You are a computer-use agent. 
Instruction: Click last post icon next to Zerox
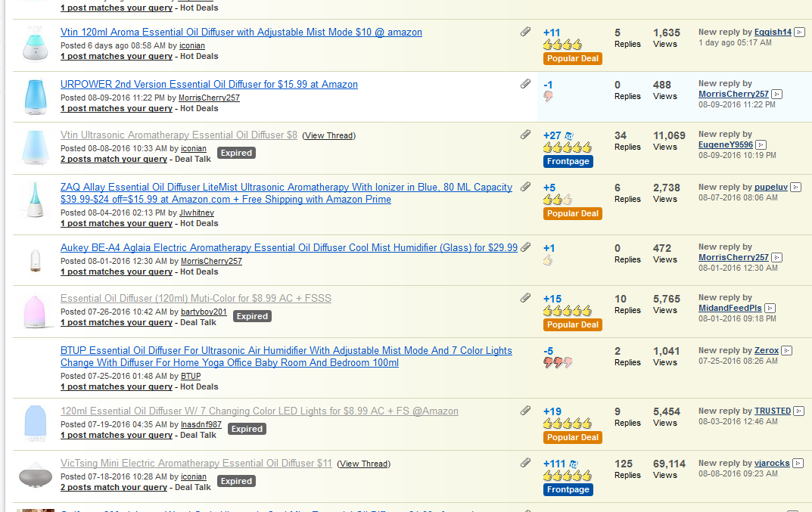click(x=786, y=350)
